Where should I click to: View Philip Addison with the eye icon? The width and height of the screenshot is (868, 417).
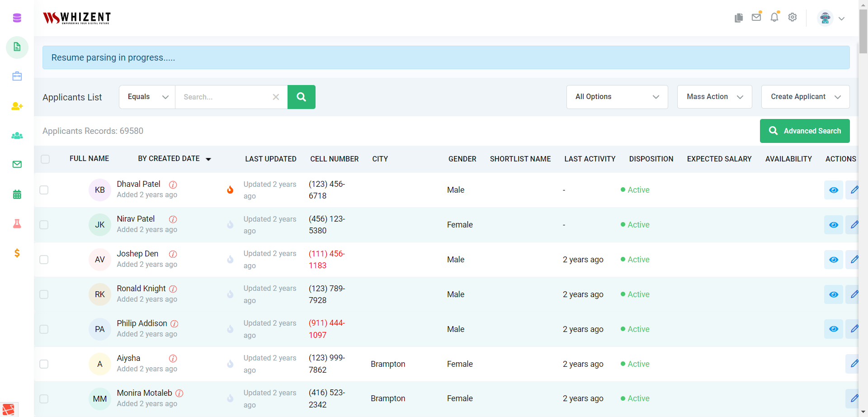834,329
